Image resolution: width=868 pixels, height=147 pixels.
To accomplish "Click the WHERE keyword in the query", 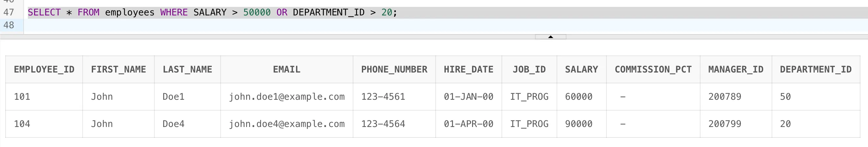I will click(x=174, y=12).
